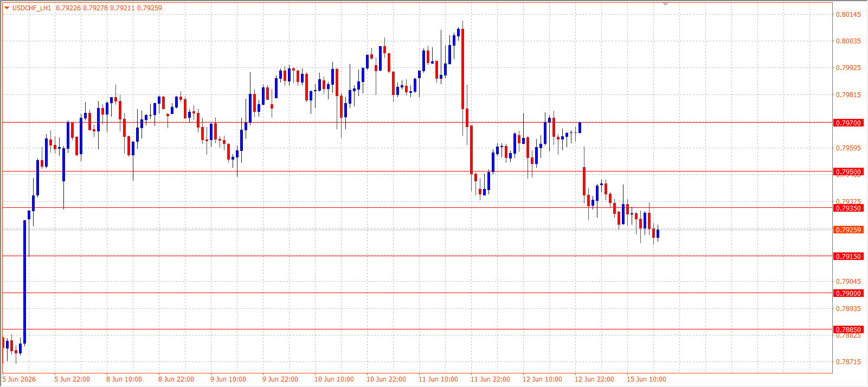This screenshot has height=387, width=868.
Task: Select the 0.79500 horizontal line price tag
Action: pyautogui.click(x=848, y=172)
